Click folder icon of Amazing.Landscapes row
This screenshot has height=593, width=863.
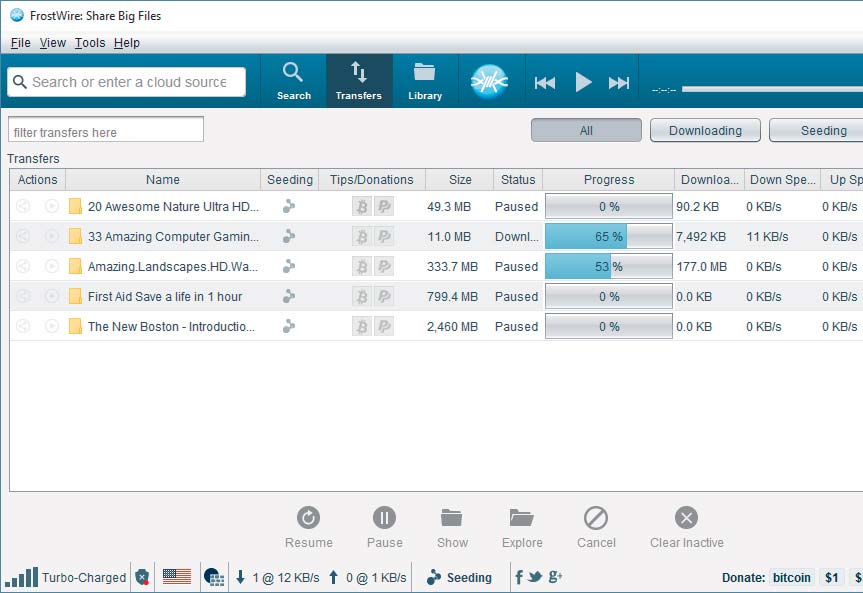(75, 266)
